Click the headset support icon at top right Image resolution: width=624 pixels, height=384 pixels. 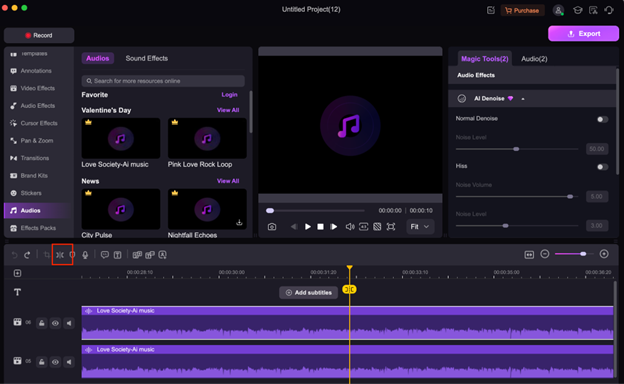(x=609, y=10)
